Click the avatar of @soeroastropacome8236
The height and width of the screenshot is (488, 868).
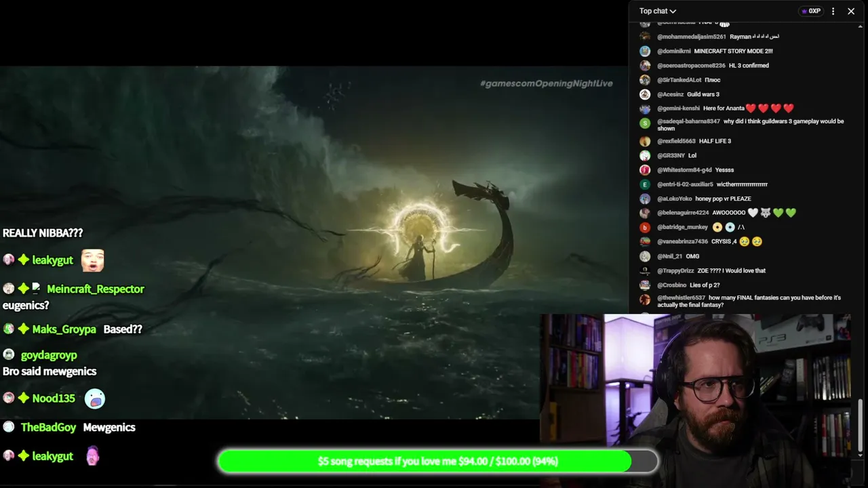point(645,66)
